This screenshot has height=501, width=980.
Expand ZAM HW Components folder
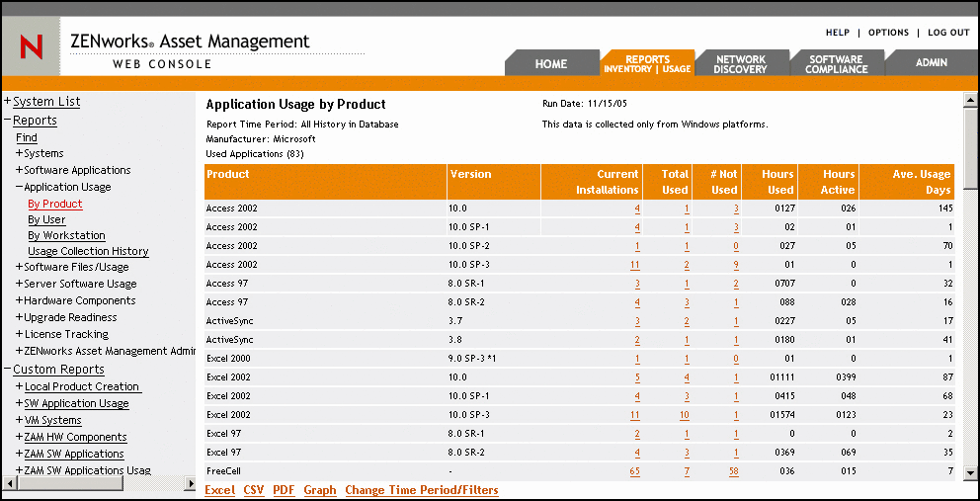pyautogui.click(x=20, y=437)
